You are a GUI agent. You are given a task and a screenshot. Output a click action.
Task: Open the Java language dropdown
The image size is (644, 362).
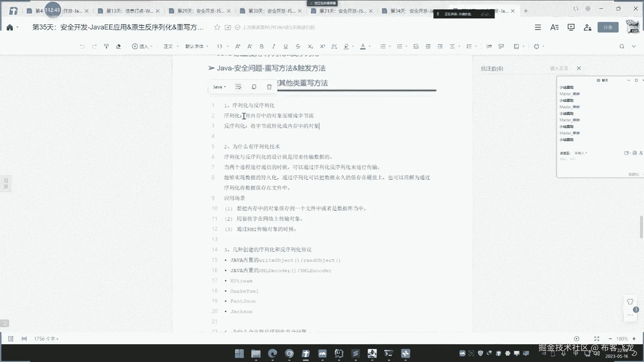[219, 87]
